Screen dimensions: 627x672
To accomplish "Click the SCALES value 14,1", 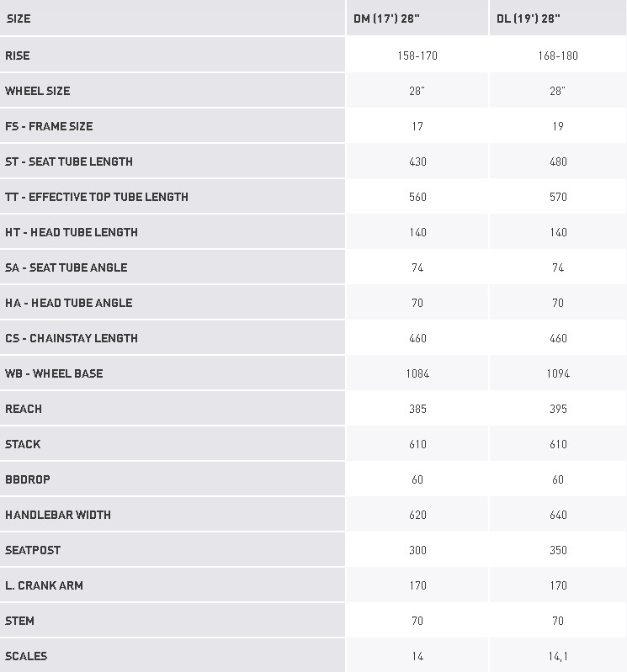I will point(558,656).
